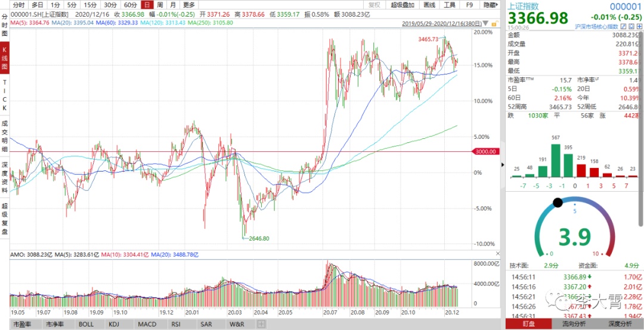
Task: Select the 盯盘 tab at bottom right
Action: point(528,323)
